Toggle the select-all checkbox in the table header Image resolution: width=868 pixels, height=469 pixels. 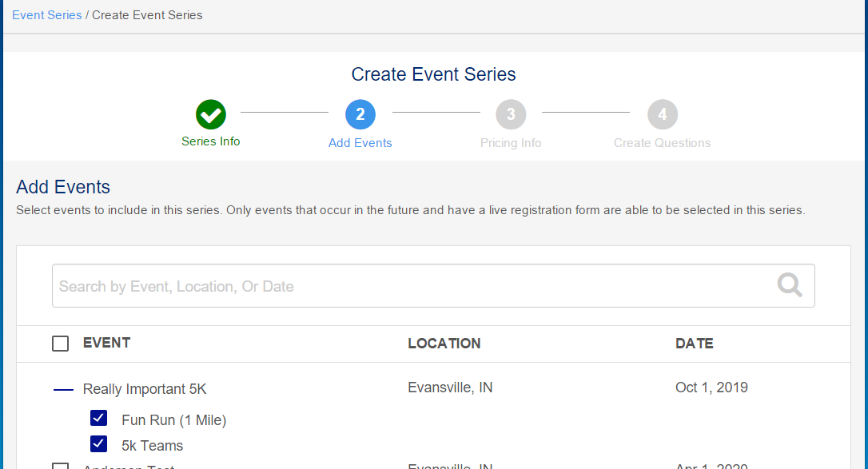tap(60, 344)
